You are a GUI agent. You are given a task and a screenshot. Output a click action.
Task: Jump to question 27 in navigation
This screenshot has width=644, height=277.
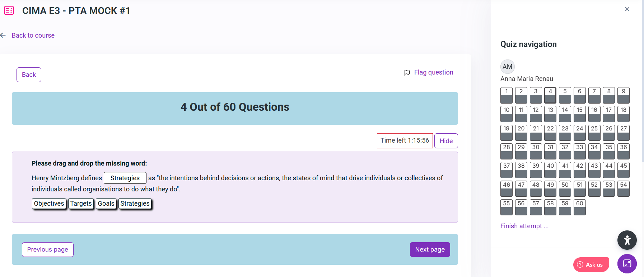click(623, 132)
